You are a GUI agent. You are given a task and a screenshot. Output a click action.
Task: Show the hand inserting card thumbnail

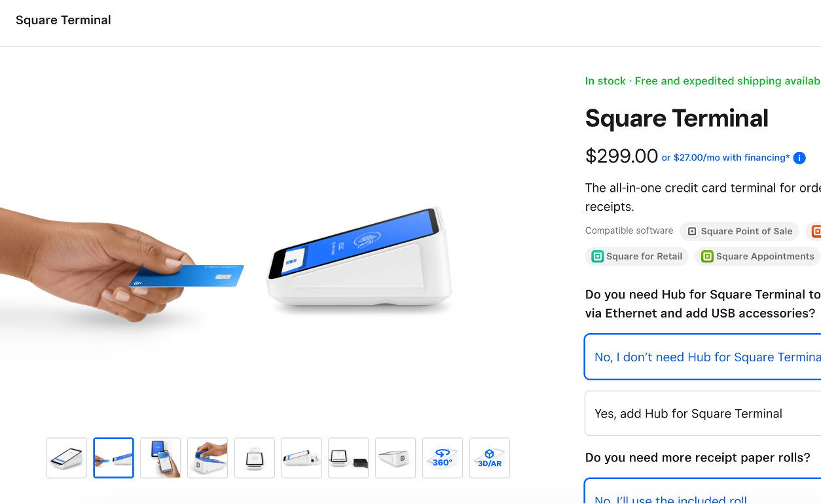pyautogui.click(x=208, y=458)
